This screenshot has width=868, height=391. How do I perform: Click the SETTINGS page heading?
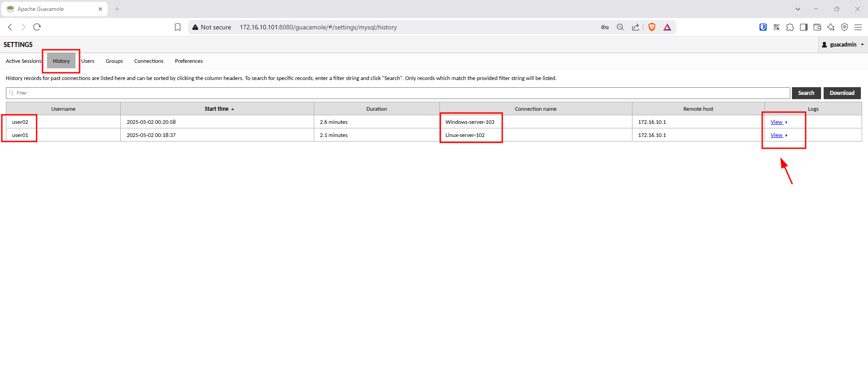18,45
